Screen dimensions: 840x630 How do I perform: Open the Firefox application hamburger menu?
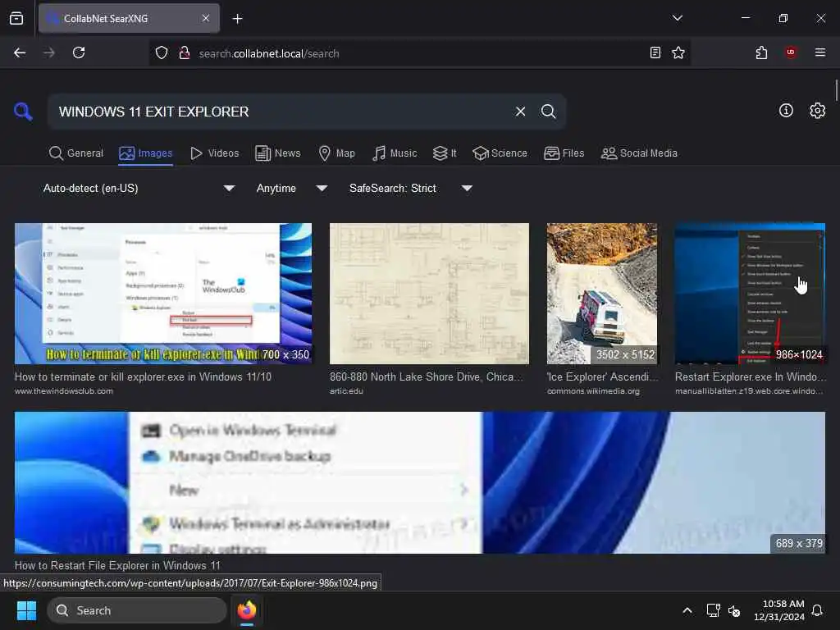pyautogui.click(x=819, y=52)
